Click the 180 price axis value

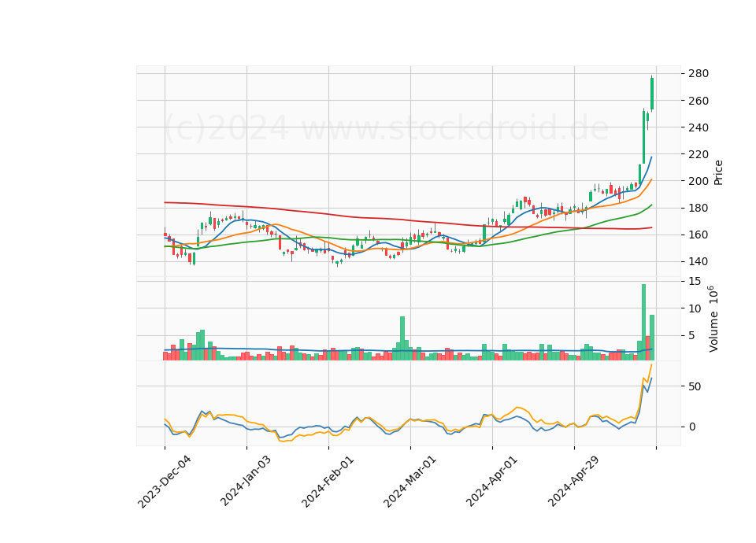pyautogui.click(x=699, y=208)
